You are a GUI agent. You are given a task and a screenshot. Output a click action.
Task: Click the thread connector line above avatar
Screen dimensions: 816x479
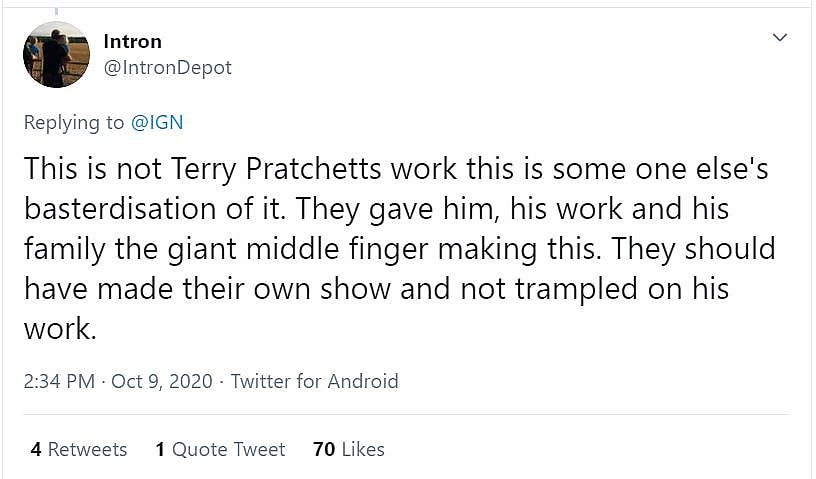point(56,11)
